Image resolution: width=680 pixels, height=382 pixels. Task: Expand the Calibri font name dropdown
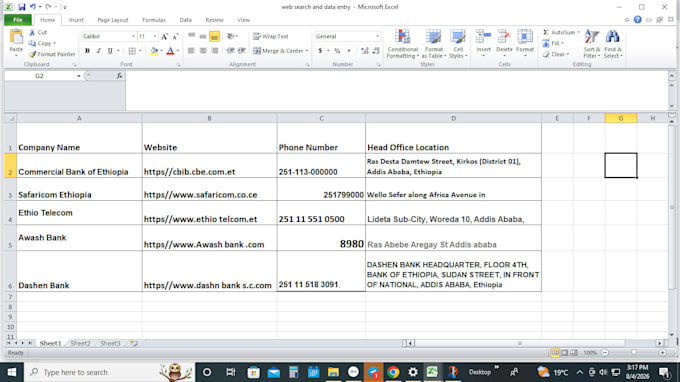pyautogui.click(x=133, y=36)
